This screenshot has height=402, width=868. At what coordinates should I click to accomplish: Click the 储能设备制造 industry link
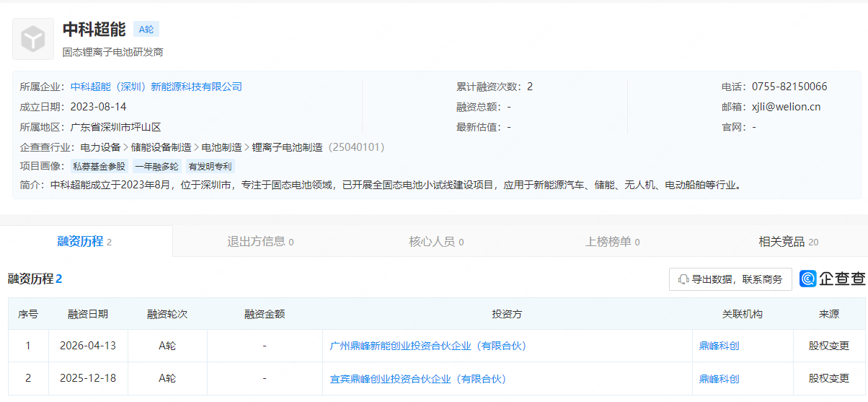(x=161, y=147)
